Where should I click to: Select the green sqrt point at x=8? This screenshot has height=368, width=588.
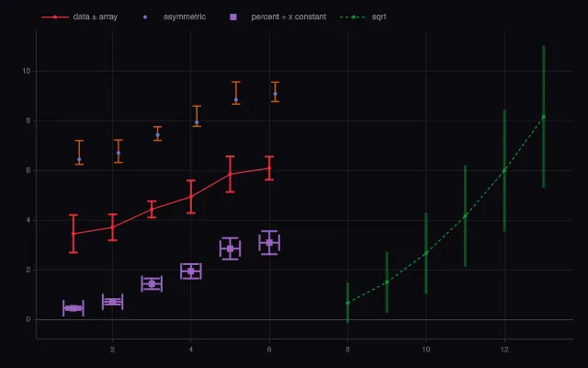tap(347, 303)
